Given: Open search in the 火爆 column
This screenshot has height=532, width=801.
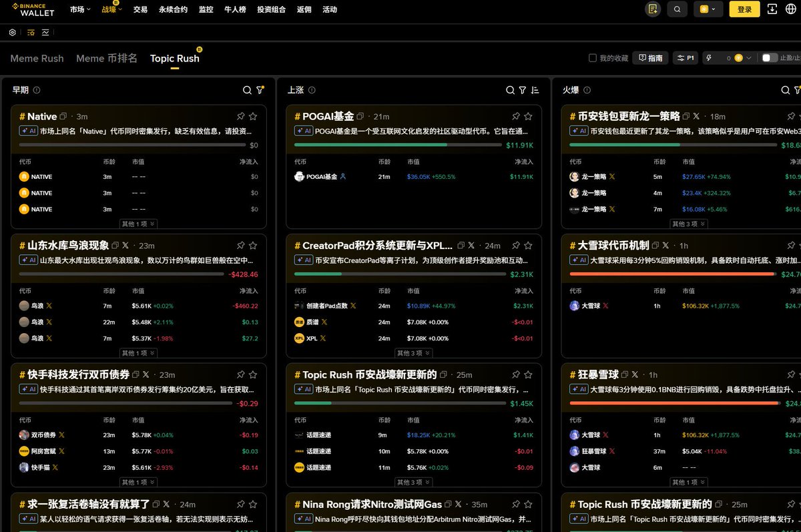Looking at the screenshot, I should click(x=786, y=90).
